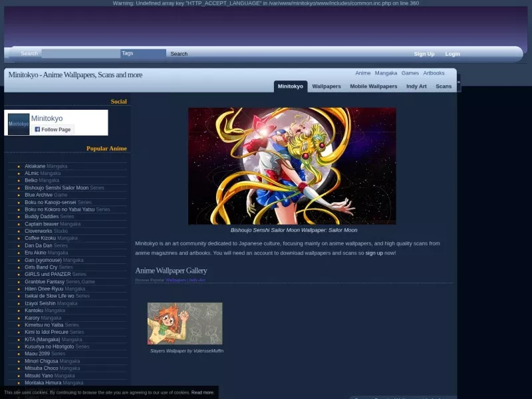Browse popular Indy-Art link under gallery heading

[197, 280]
